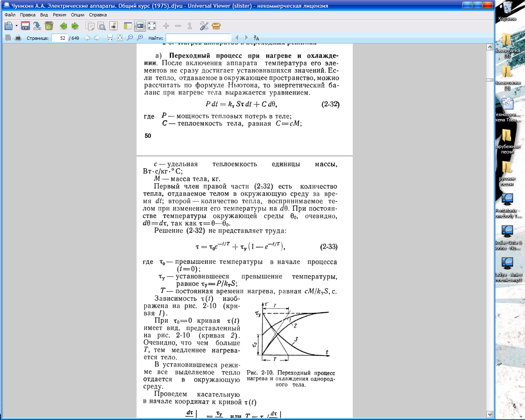The width and height of the screenshot is (525, 420).
Task: Select the Новая папка (5) desktop folder
Action: pos(507,77)
